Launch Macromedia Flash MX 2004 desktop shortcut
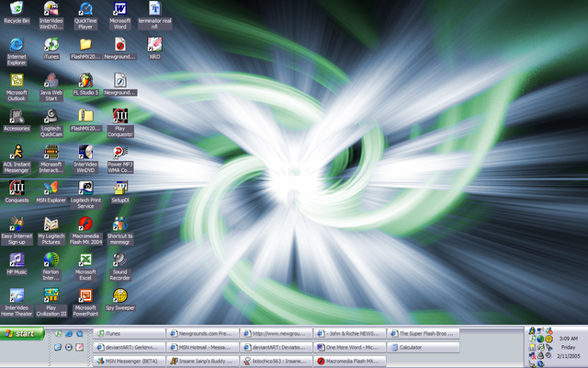Screen dimensions: 588x368 point(85,231)
